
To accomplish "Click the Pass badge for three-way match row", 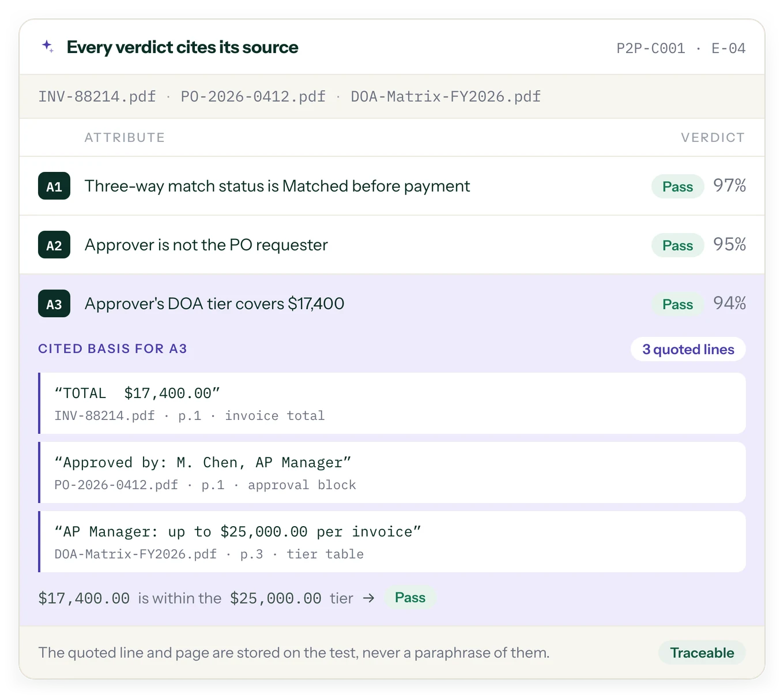I will click(x=677, y=186).
